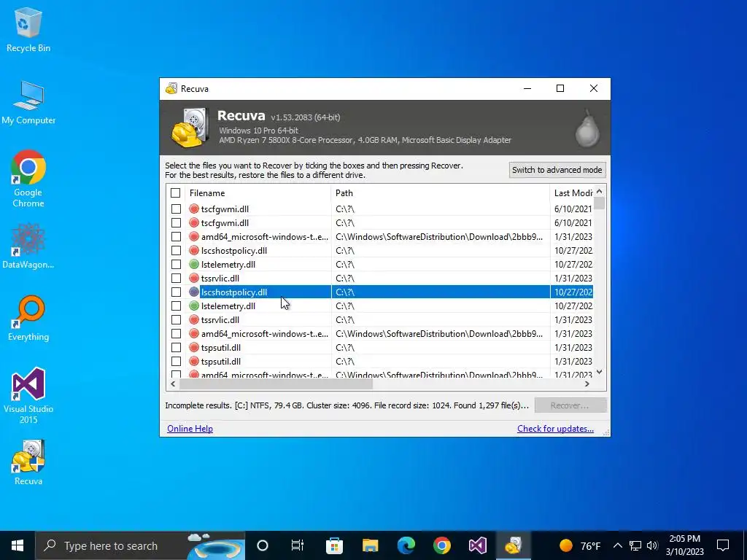This screenshot has width=747, height=560.
Task: Click the Recuva hard hat logo in header
Action: 190,128
